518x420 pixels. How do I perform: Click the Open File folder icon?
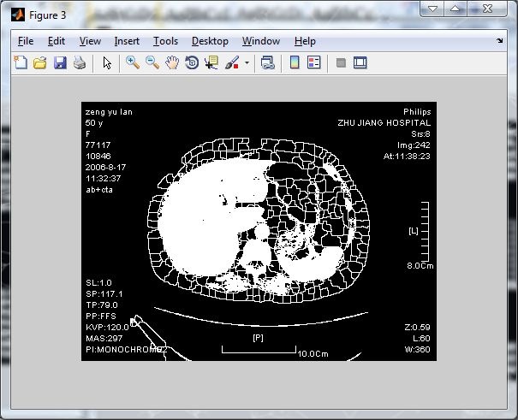pos(39,62)
